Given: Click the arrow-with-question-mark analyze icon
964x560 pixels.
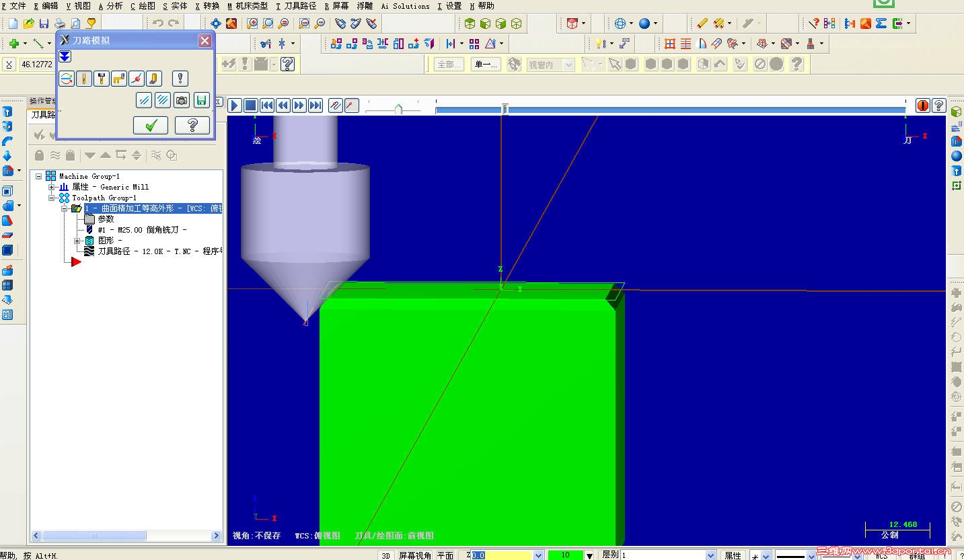Looking at the screenshot, I should (813, 24).
